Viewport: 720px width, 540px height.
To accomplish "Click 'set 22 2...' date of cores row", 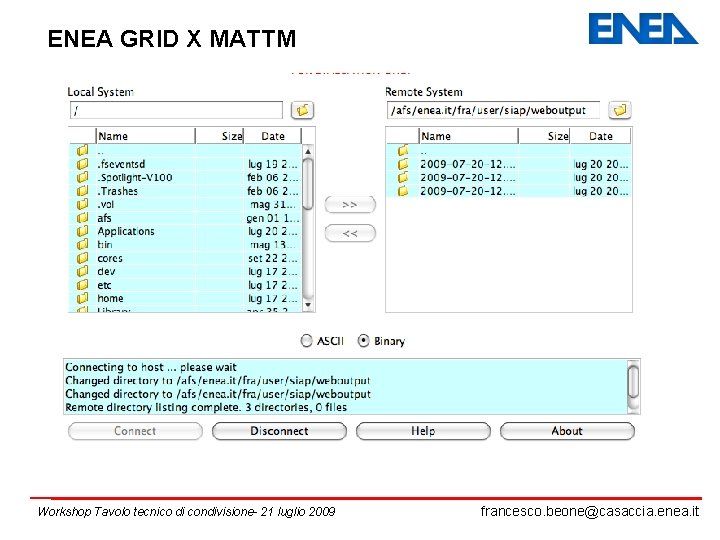I will click(x=272, y=258).
